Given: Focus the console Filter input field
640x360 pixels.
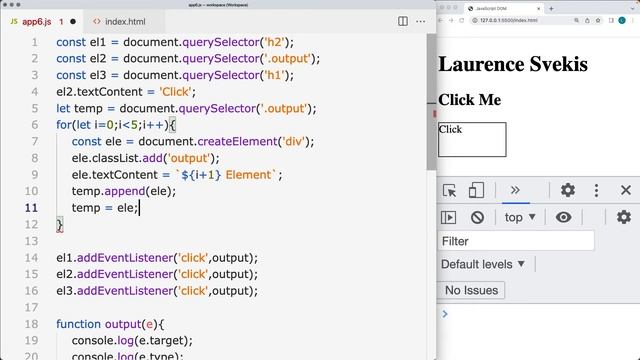Looking at the screenshot, I should pos(516,241).
